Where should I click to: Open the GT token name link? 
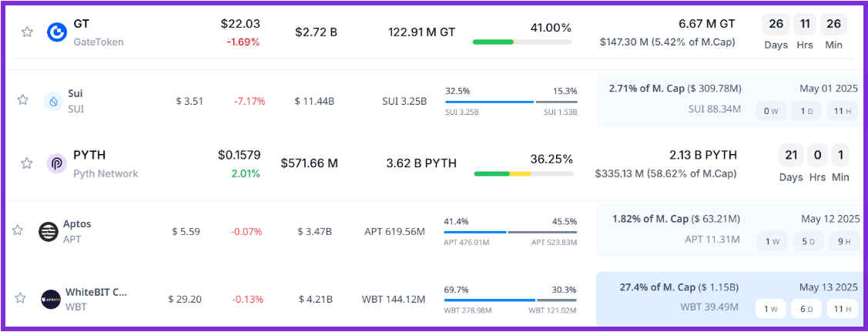click(x=81, y=25)
